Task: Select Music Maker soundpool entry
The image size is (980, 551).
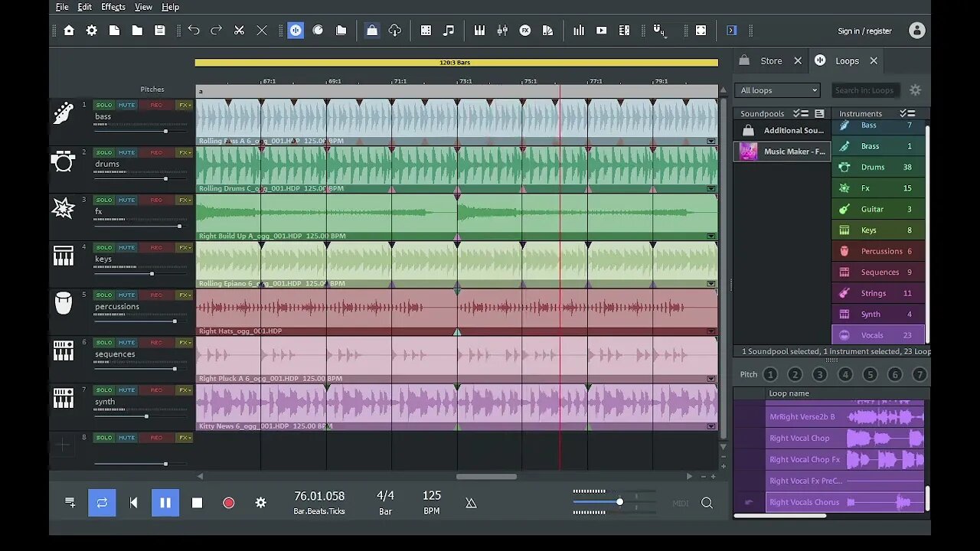Action: (x=782, y=152)
